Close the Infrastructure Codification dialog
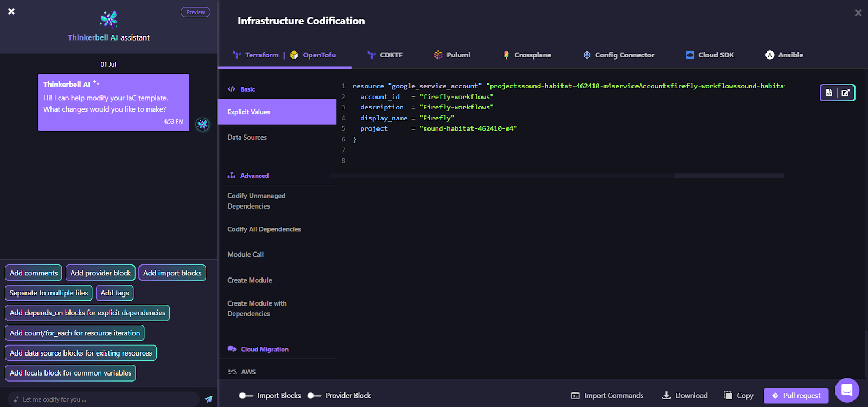The height and width of the screenshot is (407, 868). point(858,12)
